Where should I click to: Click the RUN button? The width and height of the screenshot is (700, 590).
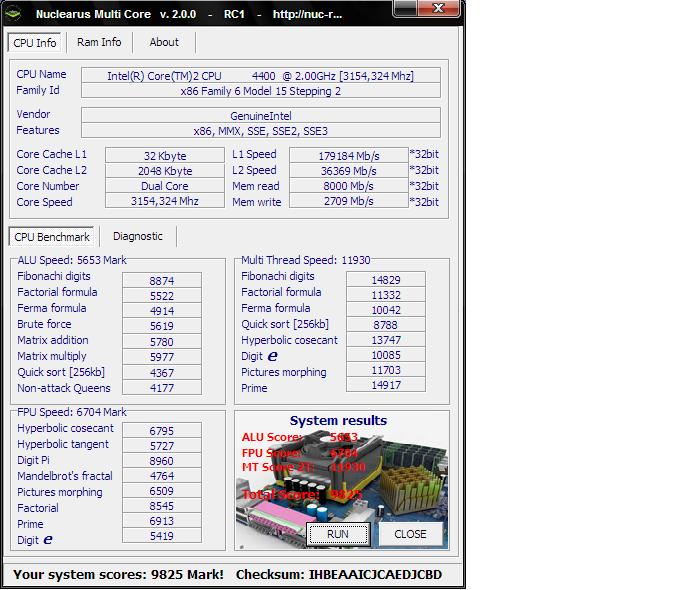tap(338, 534)
